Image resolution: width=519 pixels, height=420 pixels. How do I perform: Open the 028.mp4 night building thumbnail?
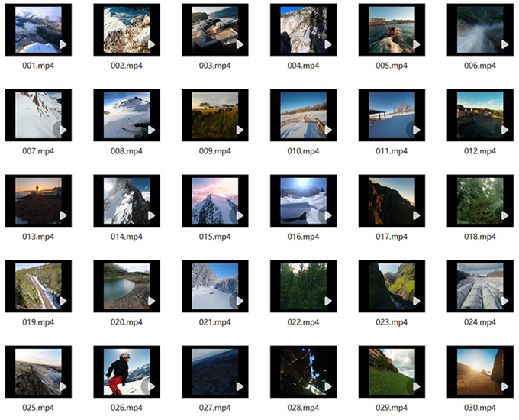click(304, 372)
